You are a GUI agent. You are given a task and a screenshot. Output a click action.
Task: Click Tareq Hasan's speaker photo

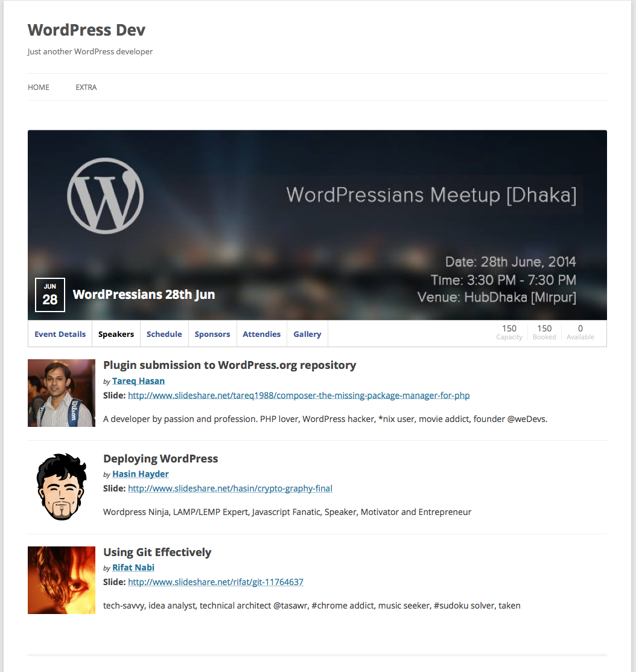point(62,393)
